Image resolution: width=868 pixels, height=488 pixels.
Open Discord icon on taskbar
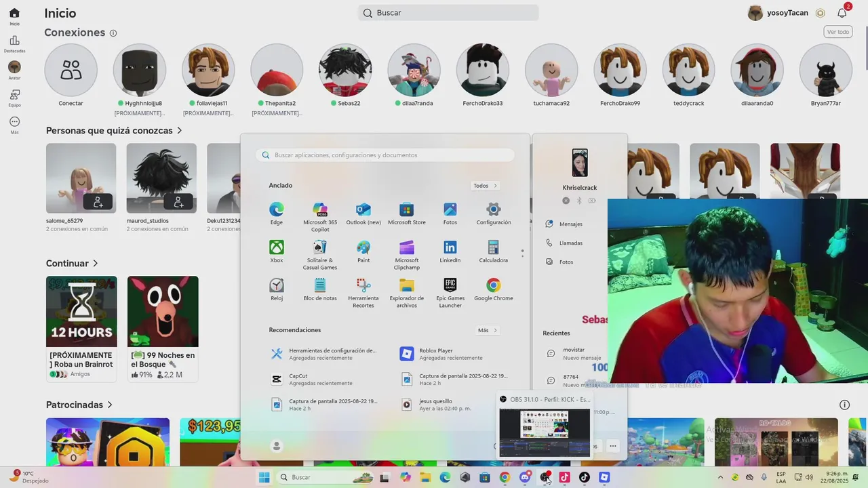point(524,477)
